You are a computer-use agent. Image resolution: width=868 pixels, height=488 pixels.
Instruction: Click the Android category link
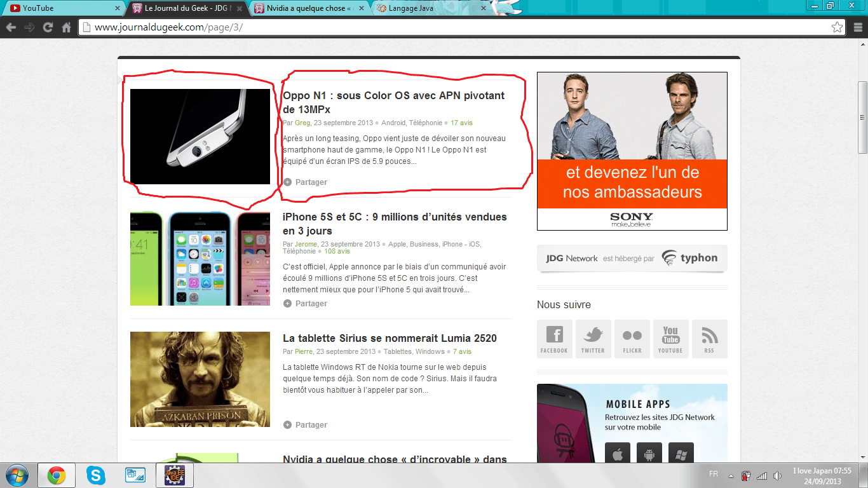(x=393, y=123)
